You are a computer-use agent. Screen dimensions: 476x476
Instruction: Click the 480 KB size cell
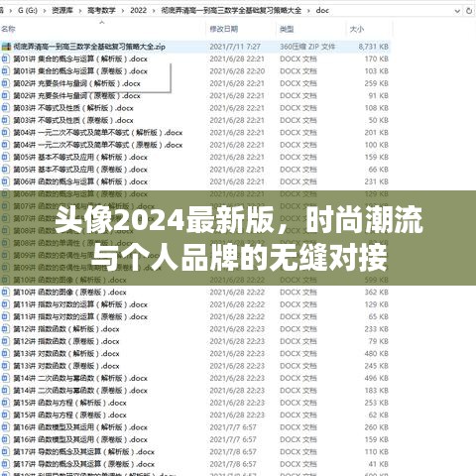click(x=377, y=353)
